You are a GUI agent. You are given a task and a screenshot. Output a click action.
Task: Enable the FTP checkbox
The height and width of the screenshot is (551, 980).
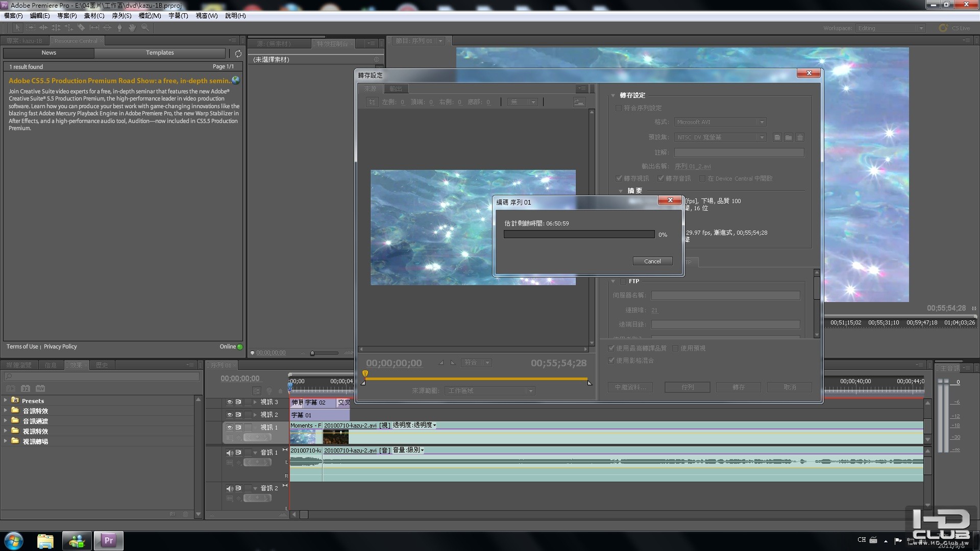click(623, 281)
